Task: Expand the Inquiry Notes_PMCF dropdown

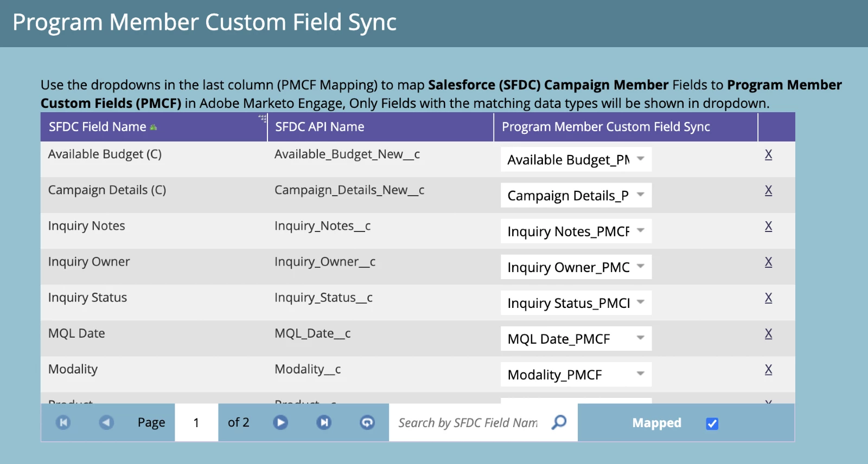Action: (x=641, y=231)
